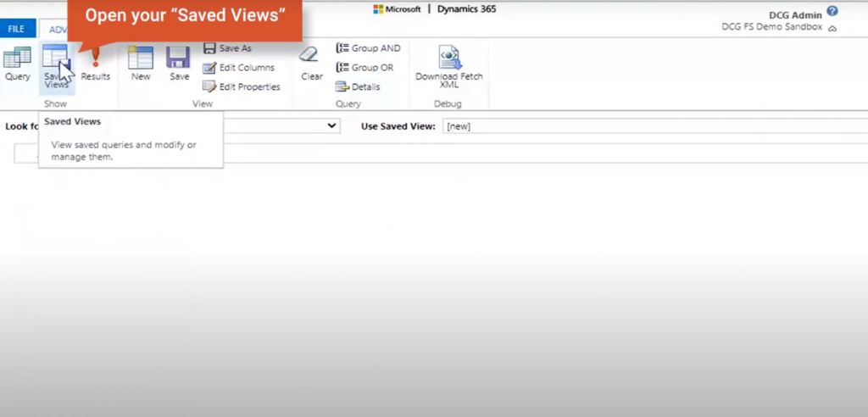Choose Save As in the ribbon

(227, 48)
